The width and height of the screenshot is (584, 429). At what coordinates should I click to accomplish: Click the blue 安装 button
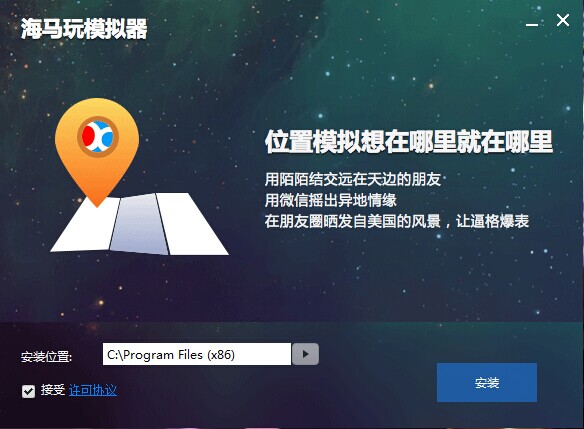(x=487, y=382)
